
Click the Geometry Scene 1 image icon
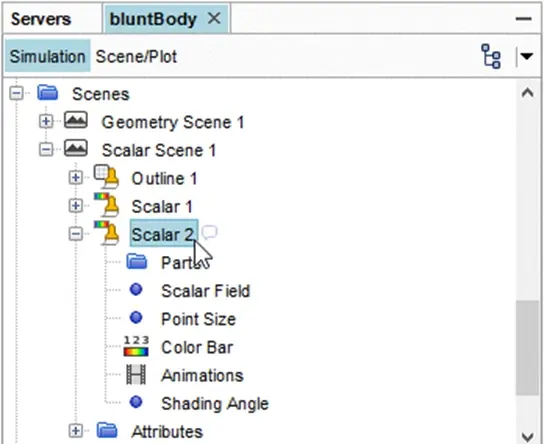[x=76, y=120]
